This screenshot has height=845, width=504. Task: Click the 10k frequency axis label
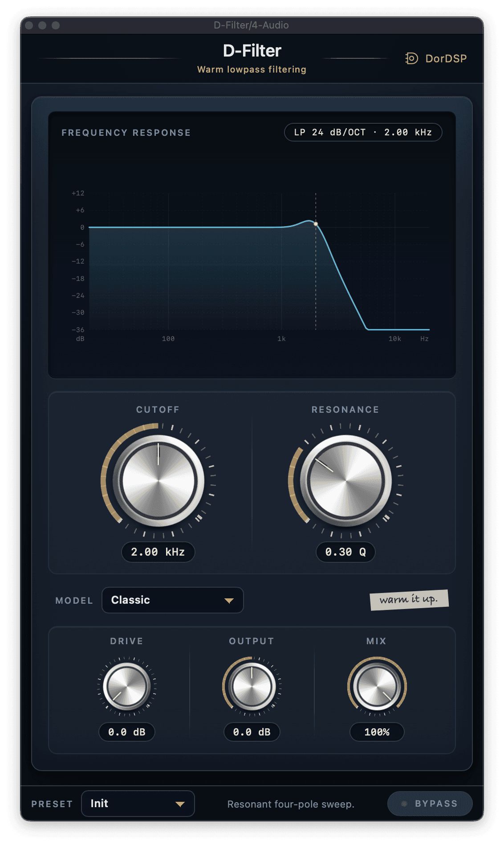(395, 339)
